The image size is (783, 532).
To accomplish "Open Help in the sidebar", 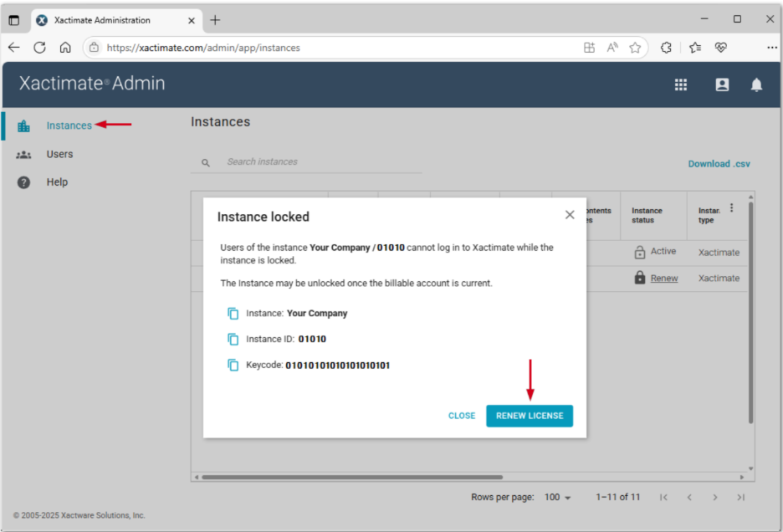I will (x=57, y=182).
